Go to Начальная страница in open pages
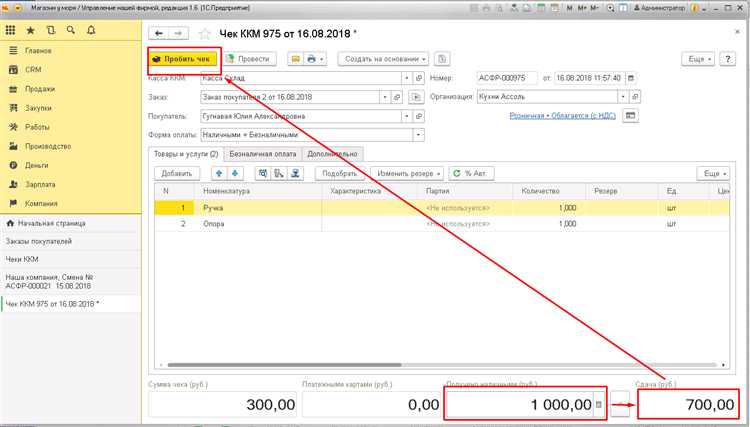The height and width of the screenshot is (427, 750). point(71,223)
